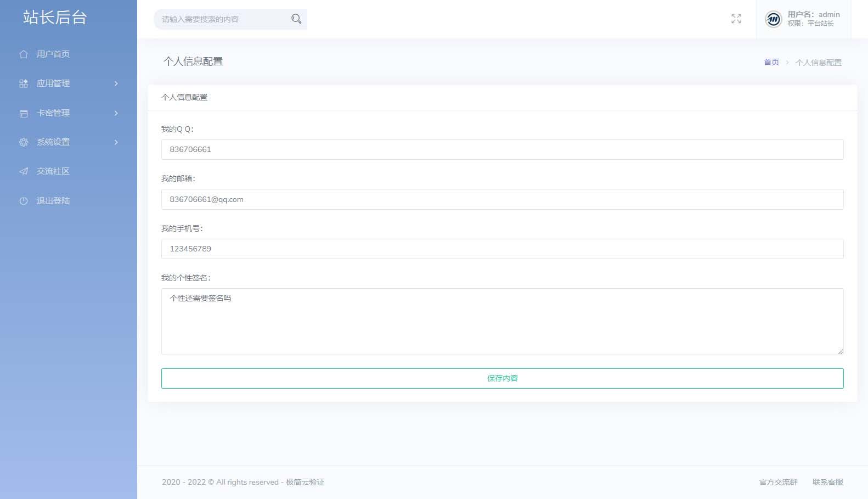Focus the 我的邮箱 email input field
The image size is (868, 499).
coord(502,199)
